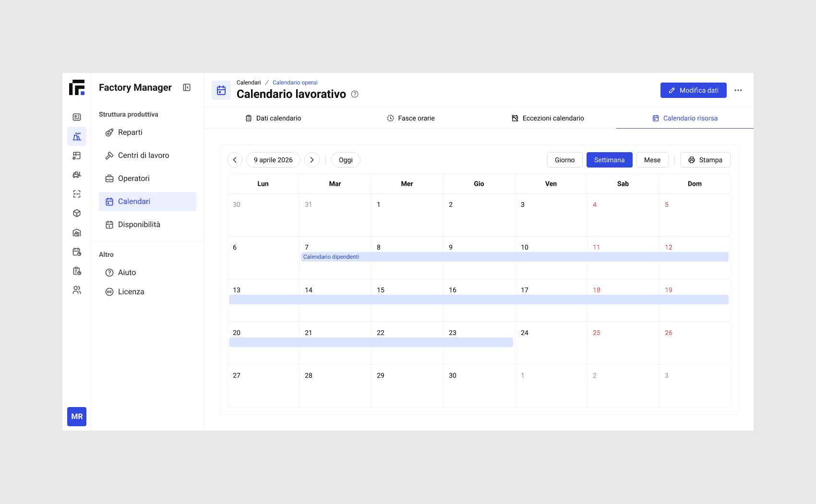Select the Settimana view toggle
Screen dimensions: 816x504
click(609, 160)
